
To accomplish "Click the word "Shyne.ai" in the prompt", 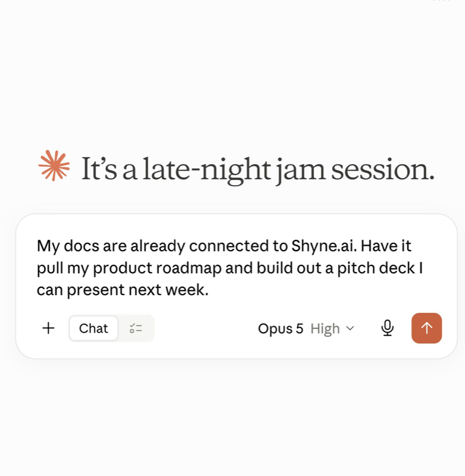I will 324,246.
